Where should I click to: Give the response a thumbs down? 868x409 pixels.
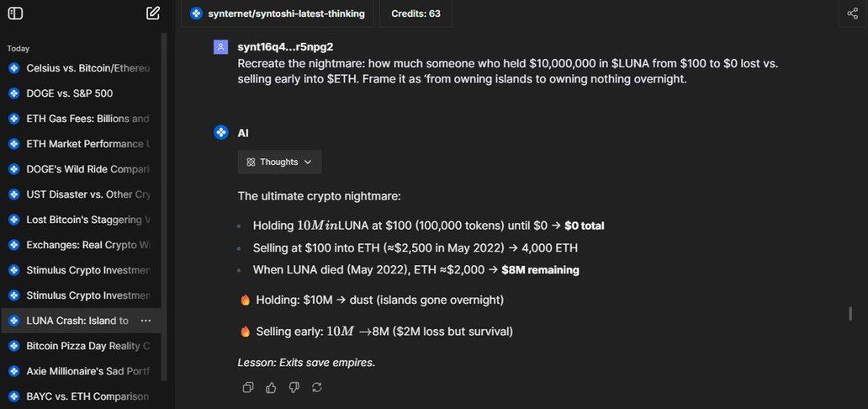click(294, 387)
